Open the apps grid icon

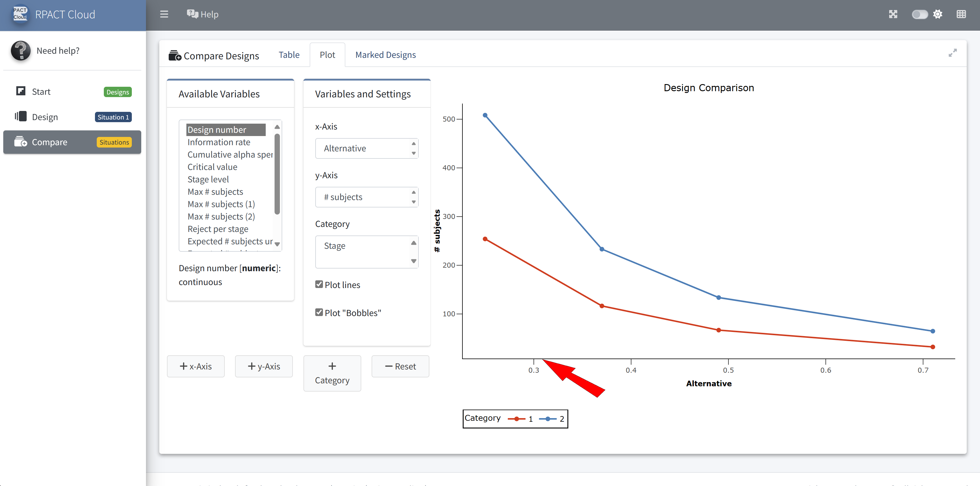(961, 14)
